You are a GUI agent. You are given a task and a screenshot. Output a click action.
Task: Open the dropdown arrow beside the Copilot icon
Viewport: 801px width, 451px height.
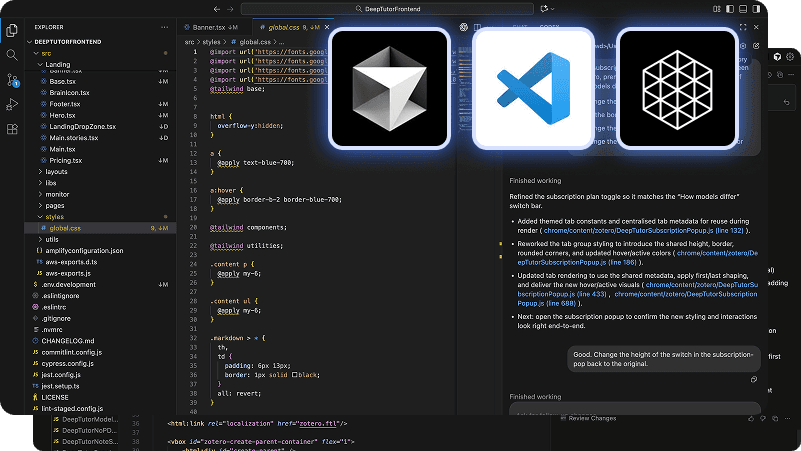(x=553, y=9)
